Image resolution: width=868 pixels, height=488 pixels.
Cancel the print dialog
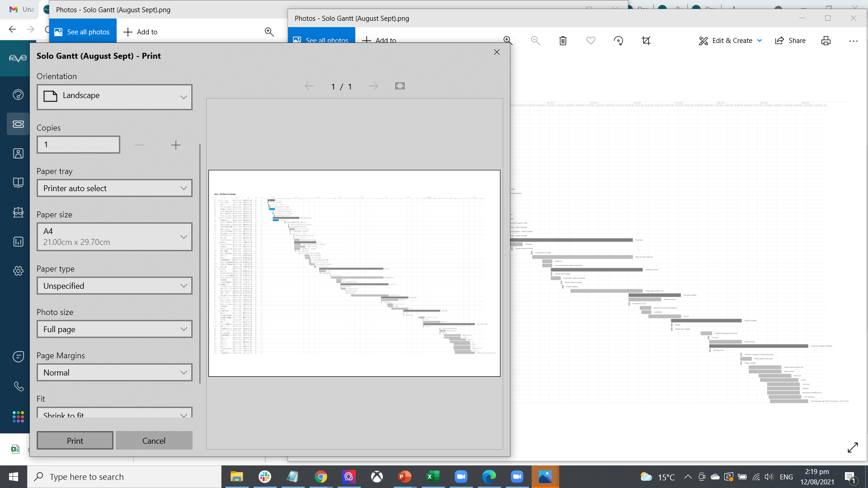154,440
